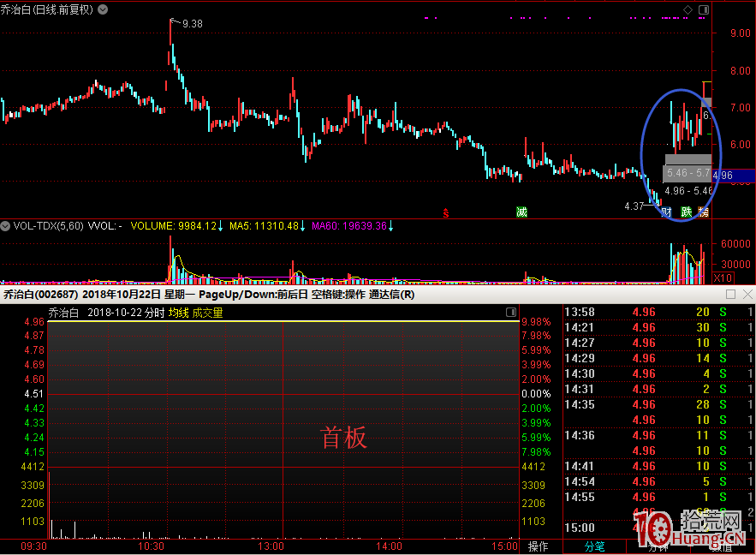Select the 14:55 tick trade row
Viewport: 756px width, 555px height.
(658, 497)
